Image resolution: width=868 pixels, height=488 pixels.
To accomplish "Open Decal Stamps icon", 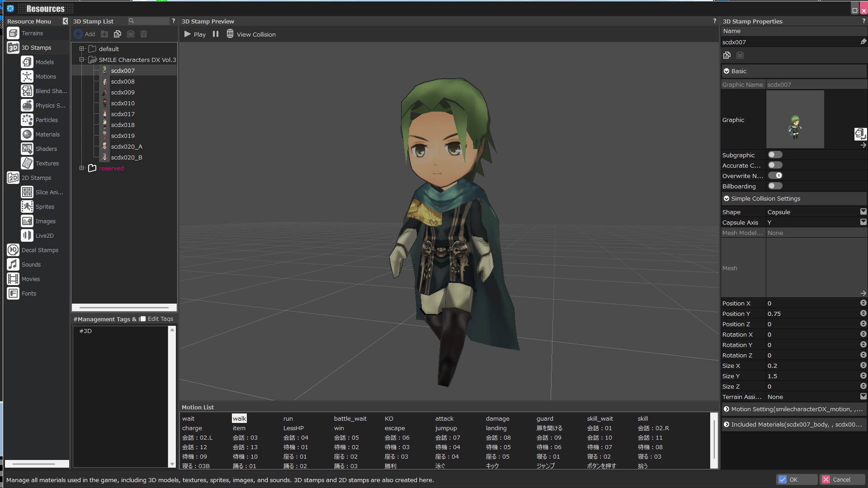I will click(13, 250).
